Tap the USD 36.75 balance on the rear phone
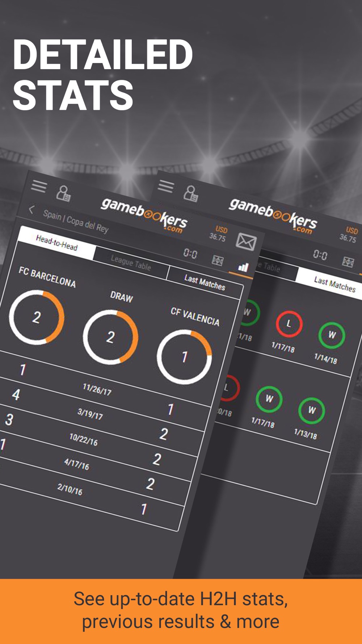 pyautogui.click(x=349, y=234)
